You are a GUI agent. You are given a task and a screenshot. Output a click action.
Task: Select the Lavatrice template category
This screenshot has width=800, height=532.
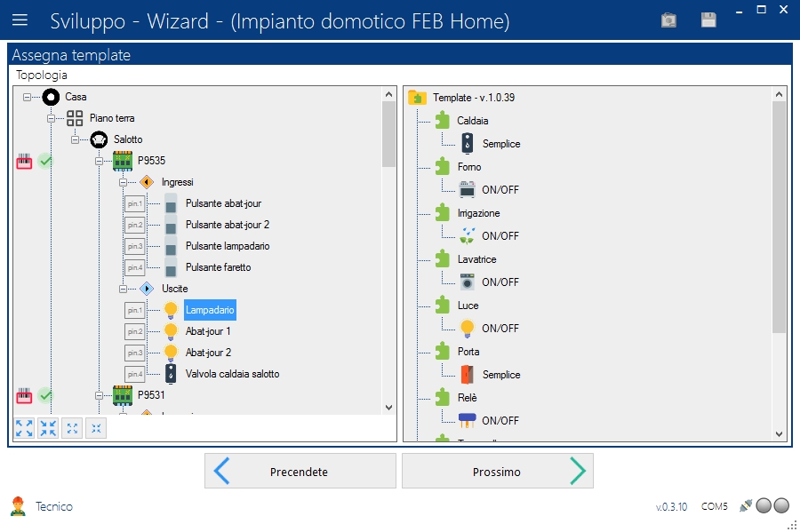point(476,259)
